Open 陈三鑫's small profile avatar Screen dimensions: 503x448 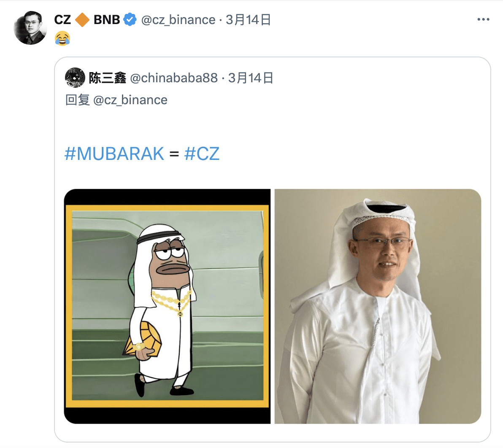(x=75, y=78)
